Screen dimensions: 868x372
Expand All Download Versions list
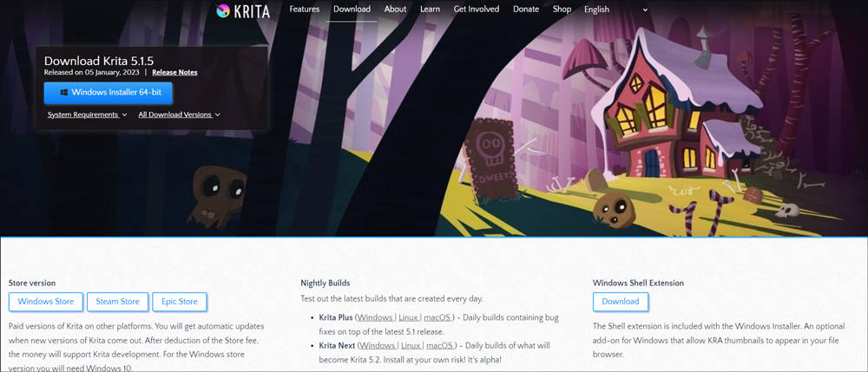pyautogui.click(x=180, y=114)
